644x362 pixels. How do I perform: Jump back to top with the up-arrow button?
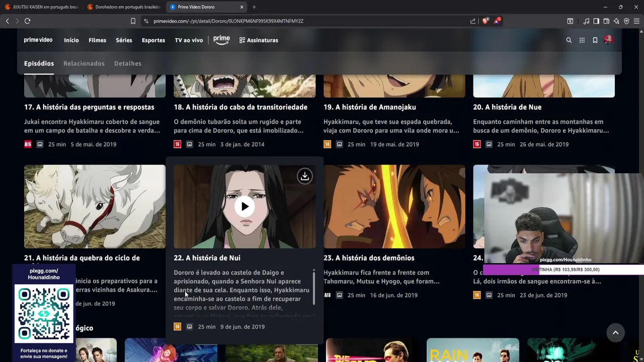(x=615, y=332)
